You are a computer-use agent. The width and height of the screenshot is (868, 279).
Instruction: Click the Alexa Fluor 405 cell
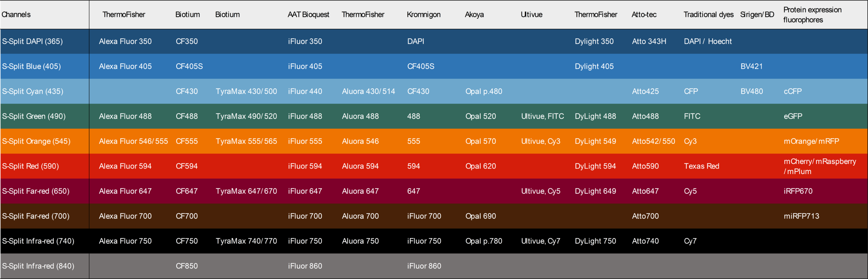click(x=125, y=66)
